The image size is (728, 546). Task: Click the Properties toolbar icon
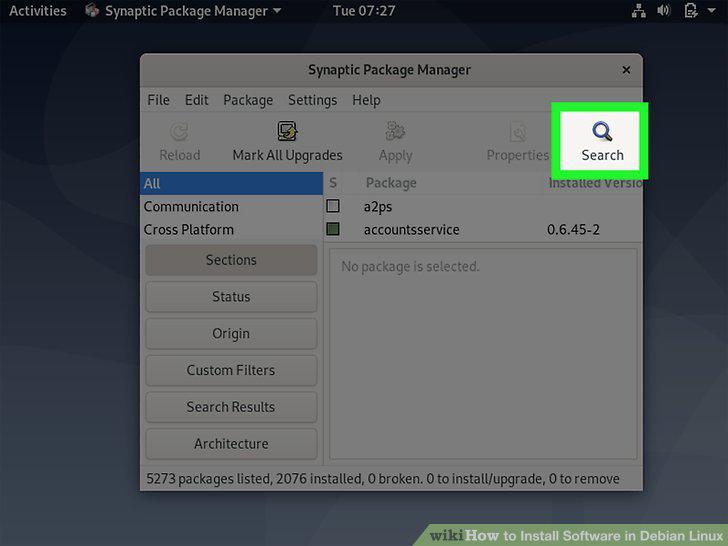(x=518, y=132)
